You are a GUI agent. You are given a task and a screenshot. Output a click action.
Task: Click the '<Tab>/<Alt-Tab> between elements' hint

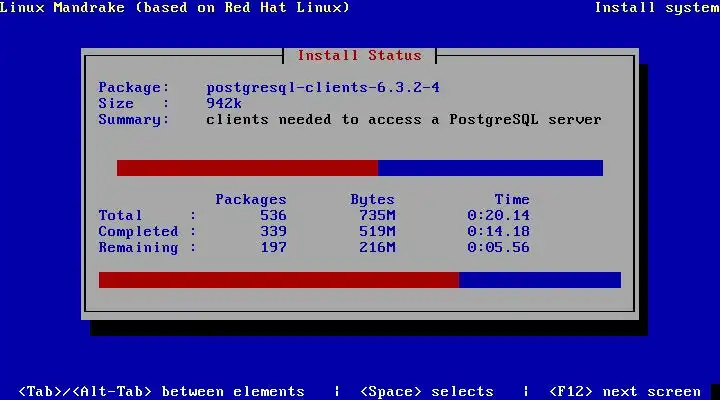[161, 392]
